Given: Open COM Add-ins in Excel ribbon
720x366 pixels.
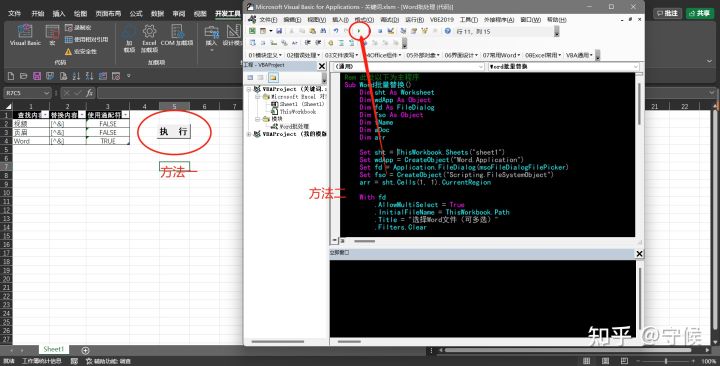Looking at the screenshot, I should (177, 35).
